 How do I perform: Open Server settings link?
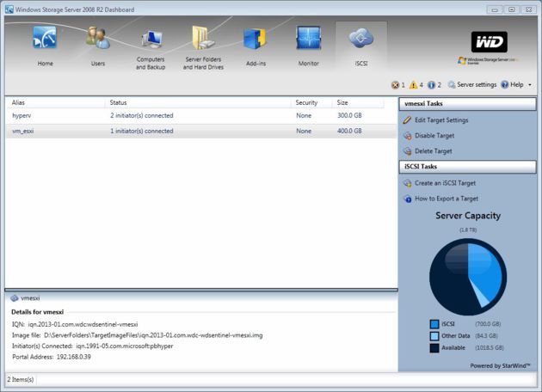477,84
